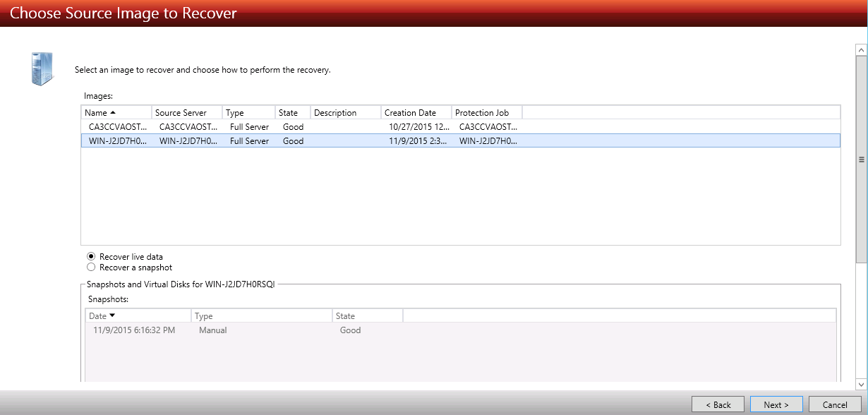The width and height of the screenshot is (868, 415).
Task: Click the WIN-J2JD7H0 source server cell
Action: (x=188, y=140)
